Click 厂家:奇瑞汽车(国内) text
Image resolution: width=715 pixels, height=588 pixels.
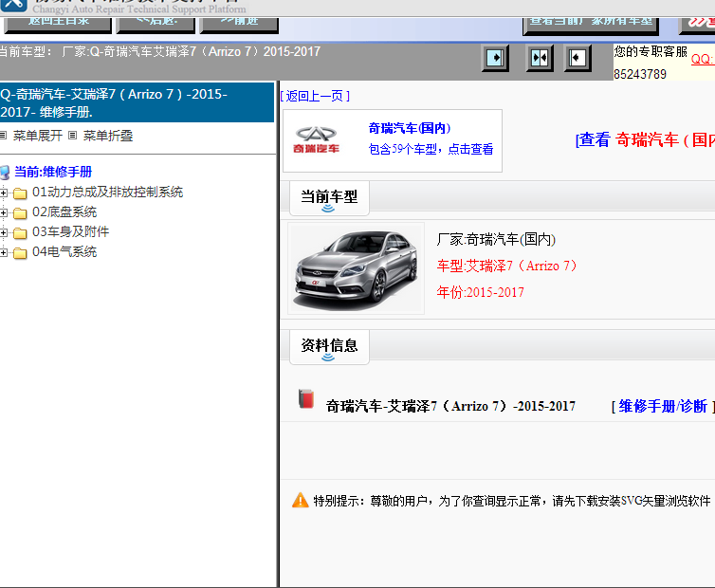[x=496, y=240]
